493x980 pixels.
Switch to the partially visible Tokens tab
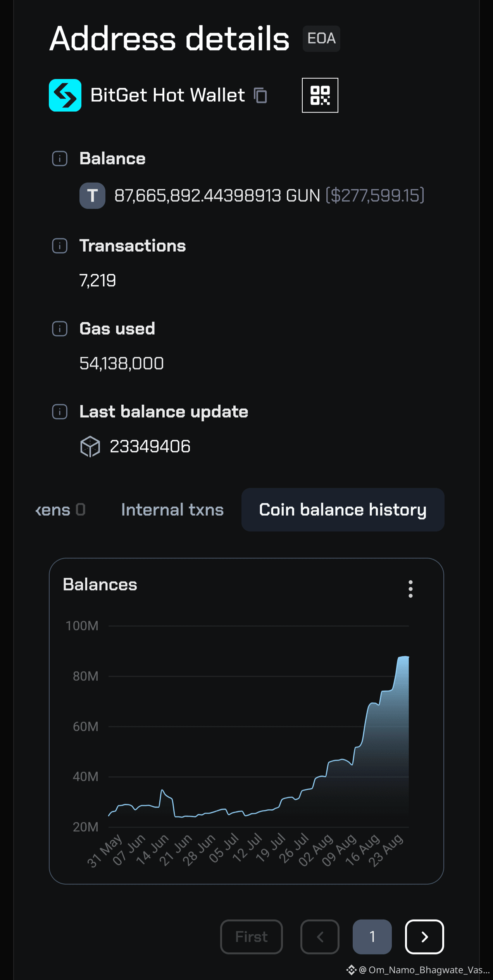click(60, 510)
